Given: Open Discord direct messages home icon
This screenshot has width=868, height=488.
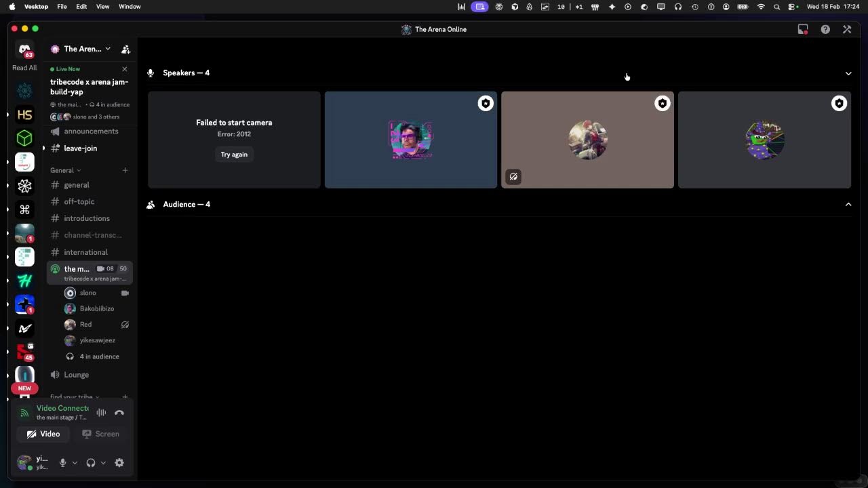Looking at the screenshot, I should [x=24, y=49].
